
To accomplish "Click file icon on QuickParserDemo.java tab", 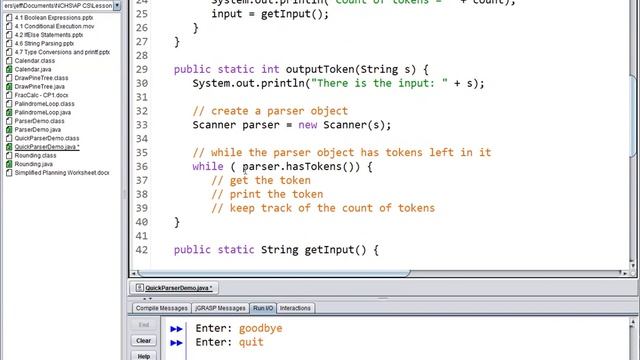I will click(139, 288).
